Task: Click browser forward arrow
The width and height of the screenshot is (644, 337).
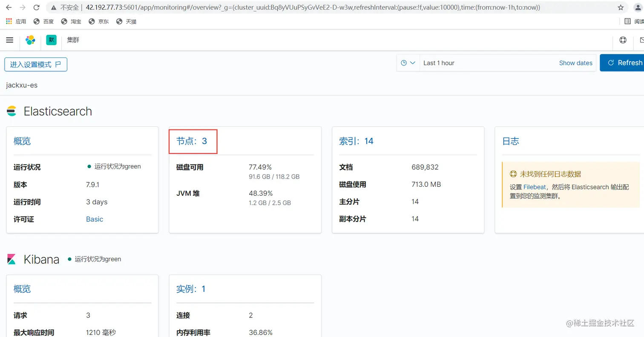Action: [x=23, y=8]
